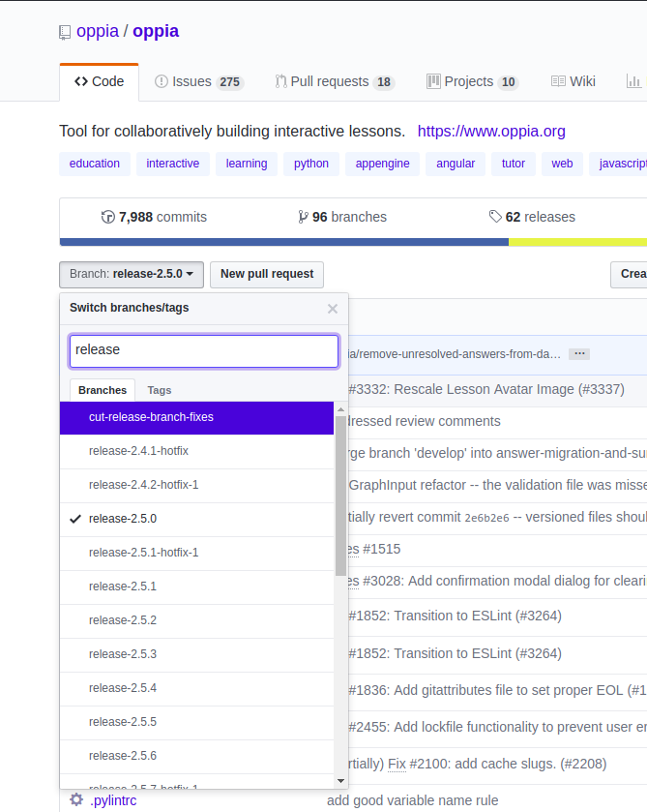Open the Pull requests tab
This screenshot has height=812, width=647.
click(x=335, y=82)
